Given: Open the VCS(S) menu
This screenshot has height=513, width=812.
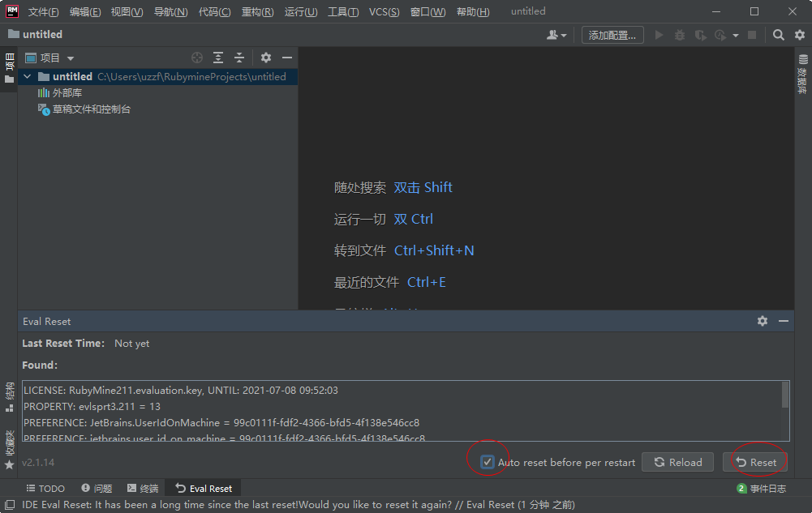Looking at the screenshot, I should point(384,11).
